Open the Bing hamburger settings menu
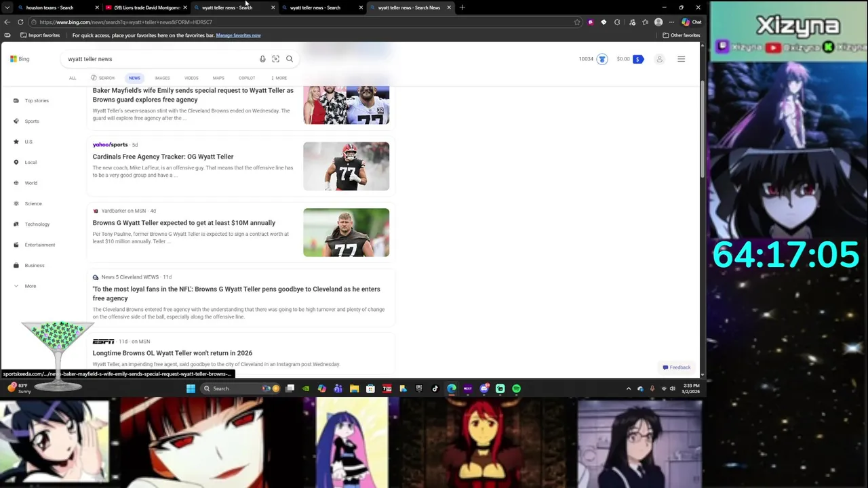Viewport: 868px width, 488px height. pyautogui.click(x=681, y=59)
